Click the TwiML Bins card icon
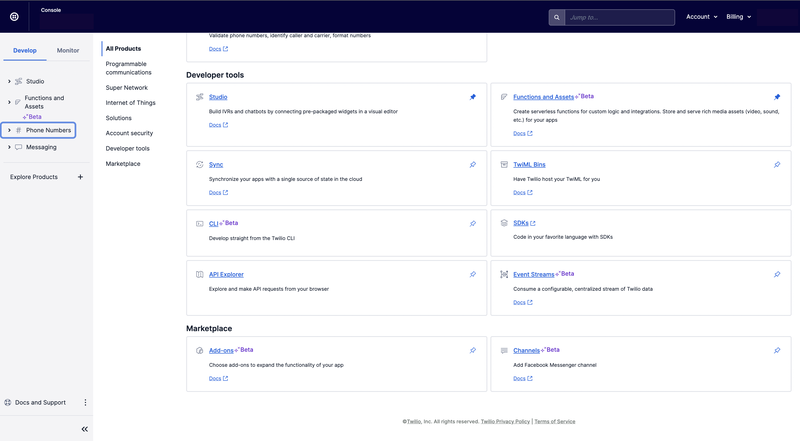The width and height of the screenshot is (800, 441). tap(504, 164)
